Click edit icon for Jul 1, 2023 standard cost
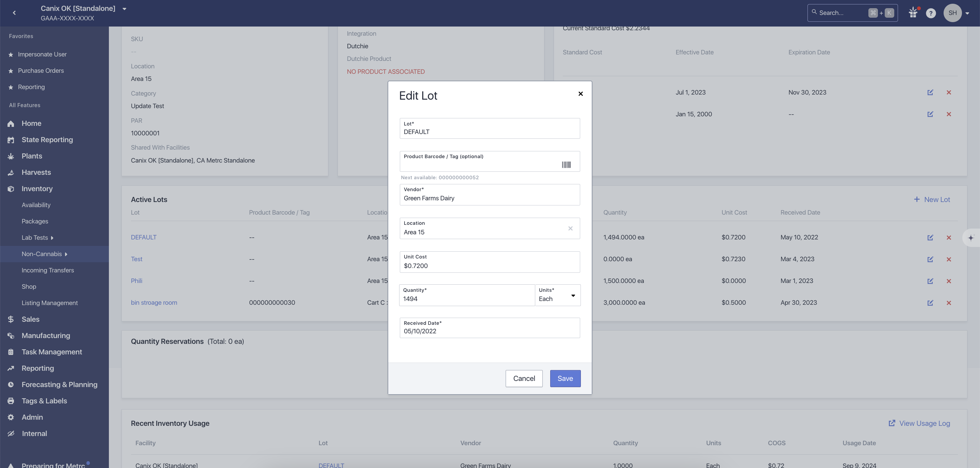980x468 pixels. [930, 93]
